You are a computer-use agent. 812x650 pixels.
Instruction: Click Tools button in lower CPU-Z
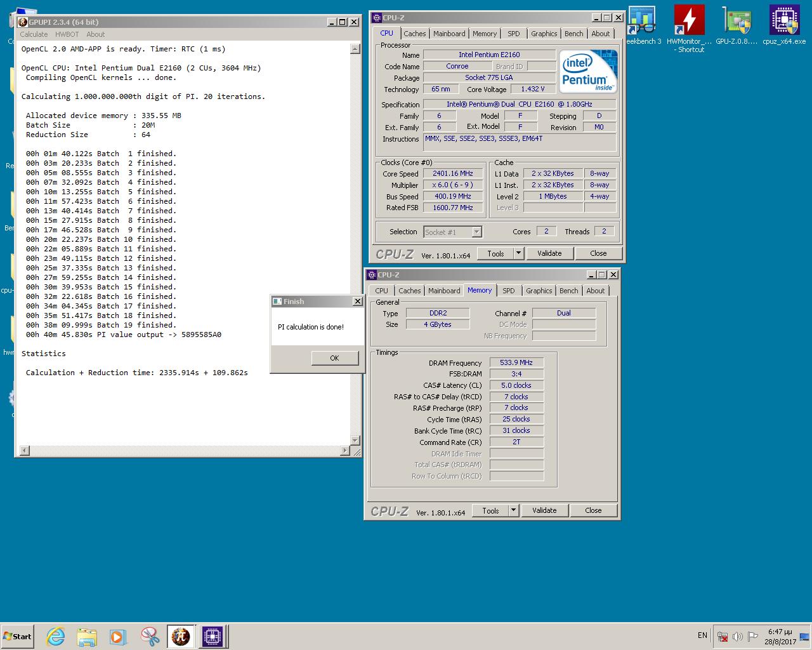[x=490, y=510]
